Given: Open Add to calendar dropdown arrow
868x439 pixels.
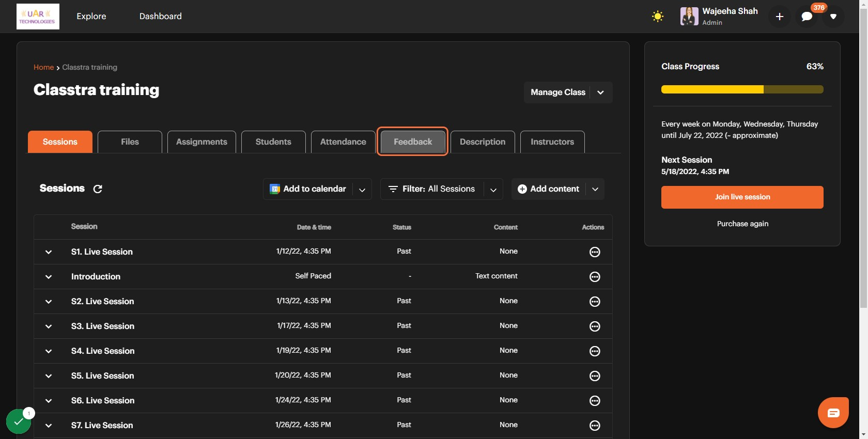Looking at the screenshot, I should pos(362,190).
